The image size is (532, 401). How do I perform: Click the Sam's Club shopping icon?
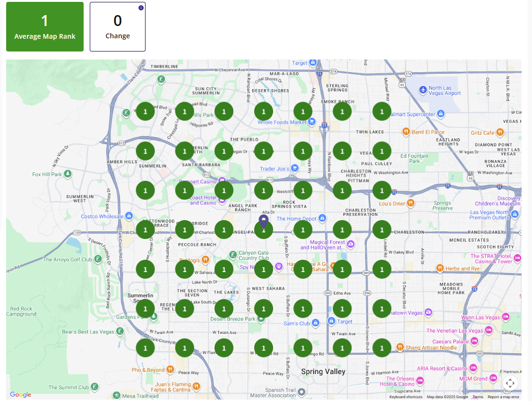(x=316, y=323)
